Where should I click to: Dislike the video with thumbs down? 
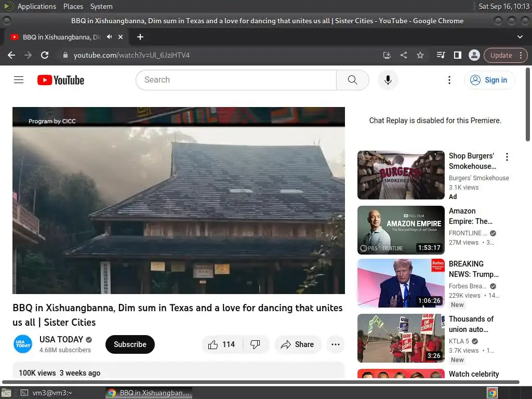[256, 344]
